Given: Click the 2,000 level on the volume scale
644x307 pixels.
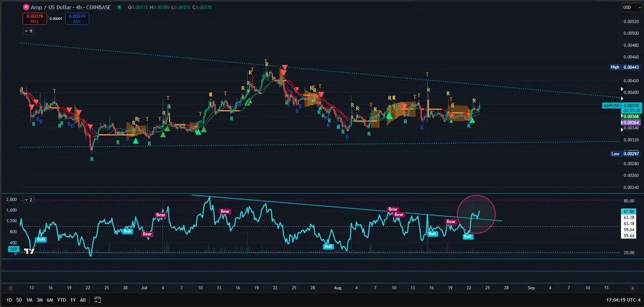Looking at the screenshot, I should click(x=12, y=199).
